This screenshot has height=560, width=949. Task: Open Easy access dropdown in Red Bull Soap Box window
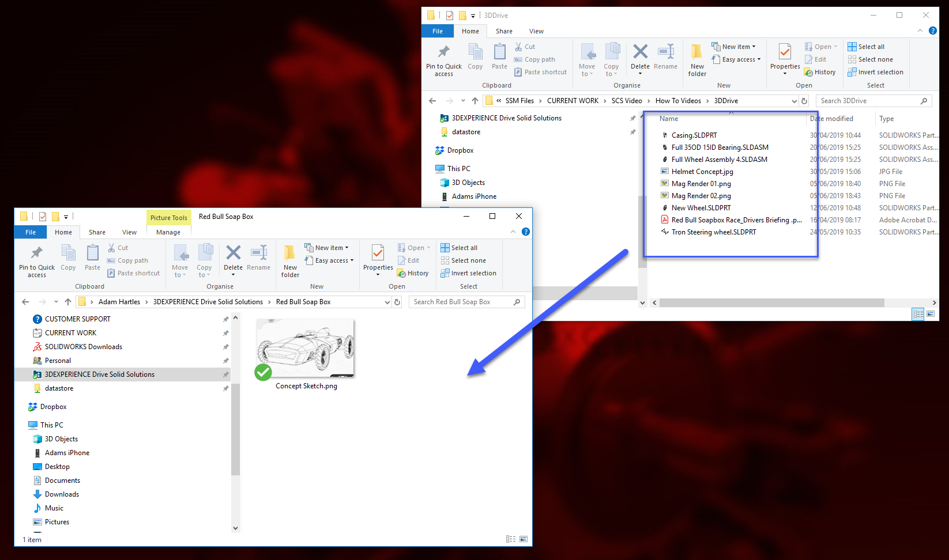pos(329,260)
